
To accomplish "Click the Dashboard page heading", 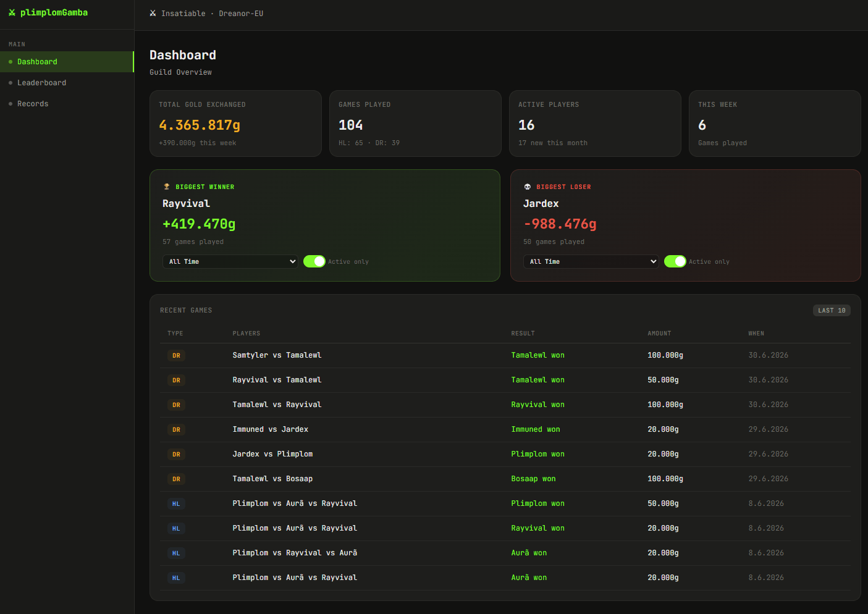I will (183, 55).
